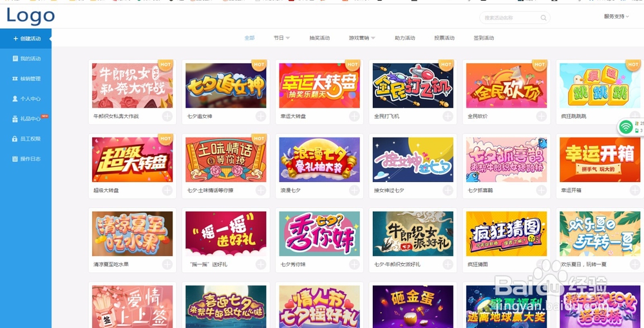Screen dimensions: 644x328
Task: Click plus icon on 超级大转盘 card
Action: 167,190
